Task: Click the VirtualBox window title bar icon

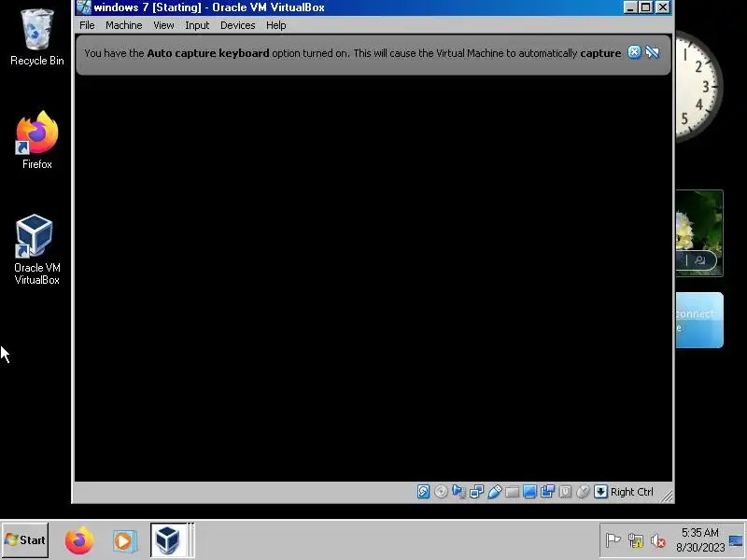Action: pyautogui.click(x=84, y=7)
